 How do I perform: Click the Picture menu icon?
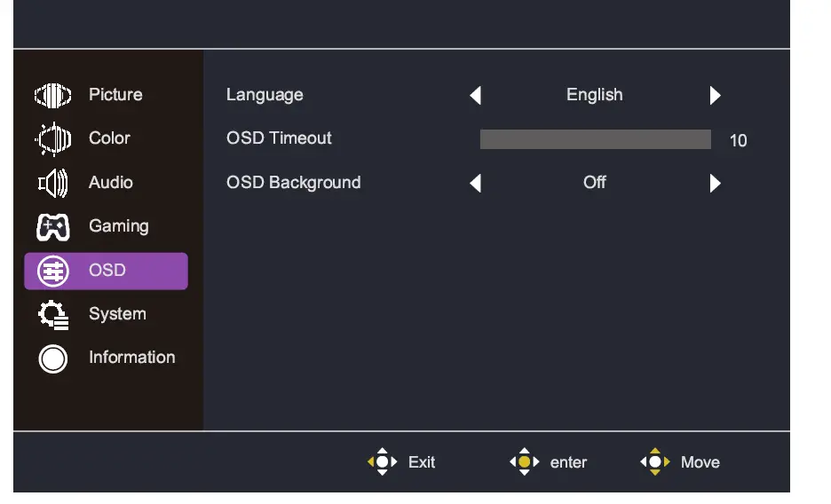point(53,95)
